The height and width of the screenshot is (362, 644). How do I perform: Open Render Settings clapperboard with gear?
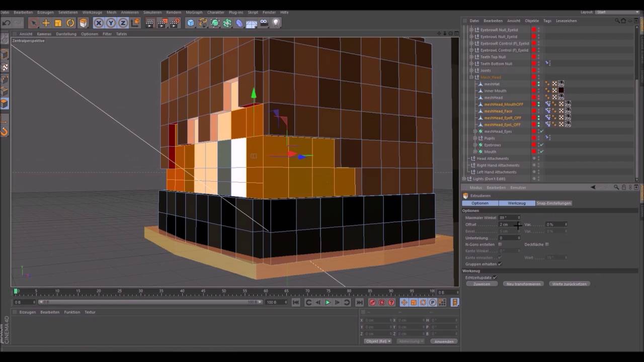click(x=175, y=23)
